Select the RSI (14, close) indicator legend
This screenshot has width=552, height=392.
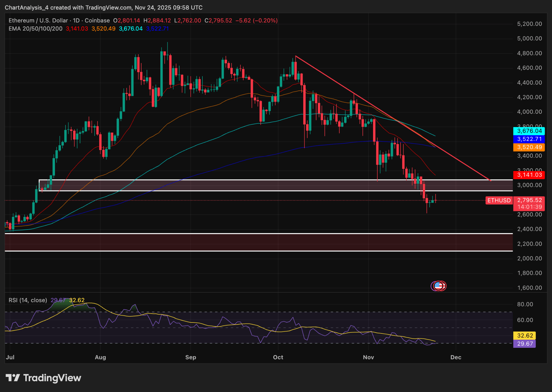pos(28,300)
